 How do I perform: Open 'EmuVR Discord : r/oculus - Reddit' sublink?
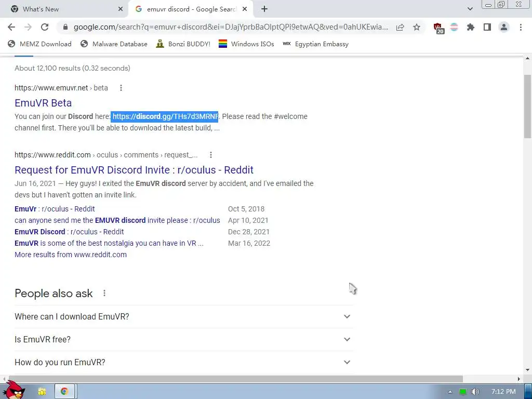pyautogui.click(x=69, y=232)
